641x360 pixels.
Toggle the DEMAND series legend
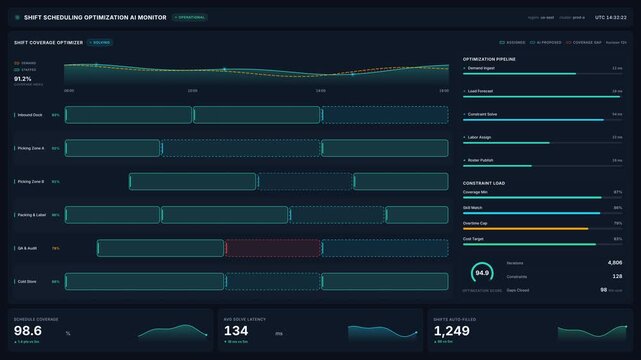[25, 63]
